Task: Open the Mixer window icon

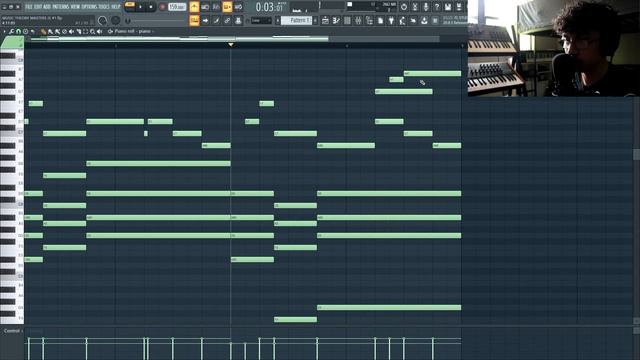Action: click(358, 20)
